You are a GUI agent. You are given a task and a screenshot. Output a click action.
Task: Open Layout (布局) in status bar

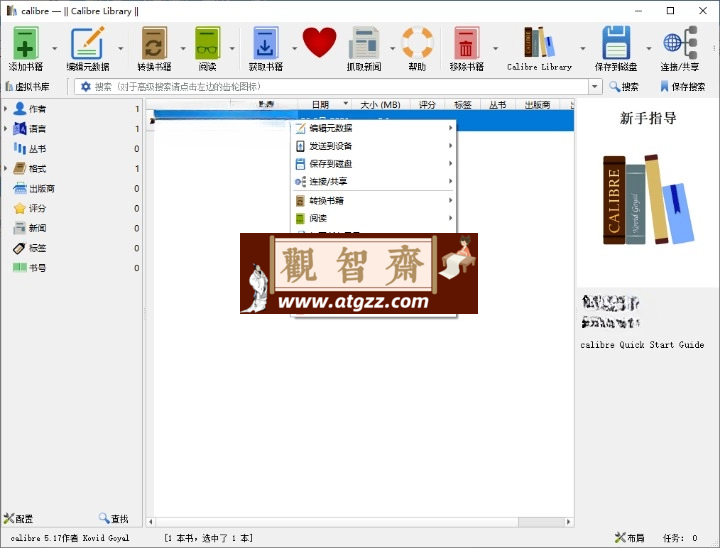point(630,537)
